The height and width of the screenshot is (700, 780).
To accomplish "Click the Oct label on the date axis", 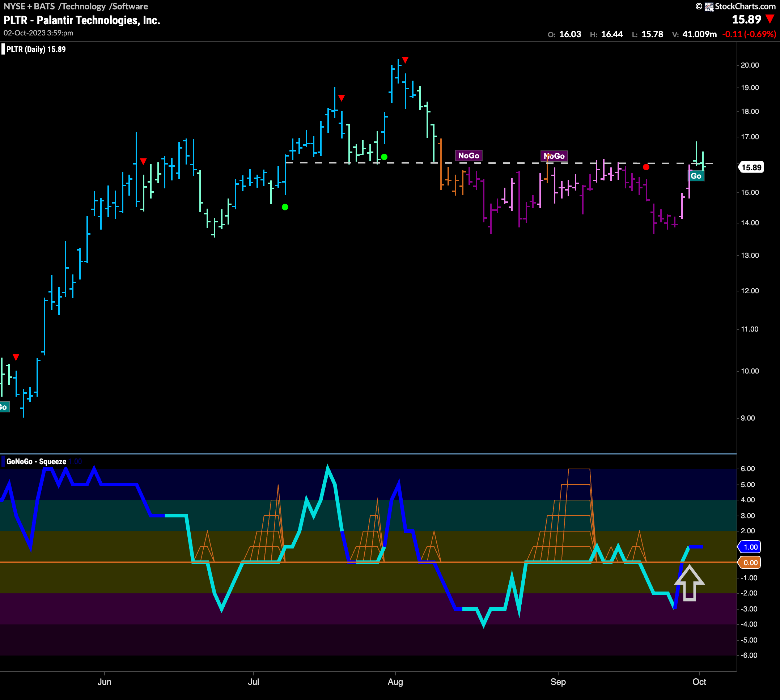I will click(699, 682).
